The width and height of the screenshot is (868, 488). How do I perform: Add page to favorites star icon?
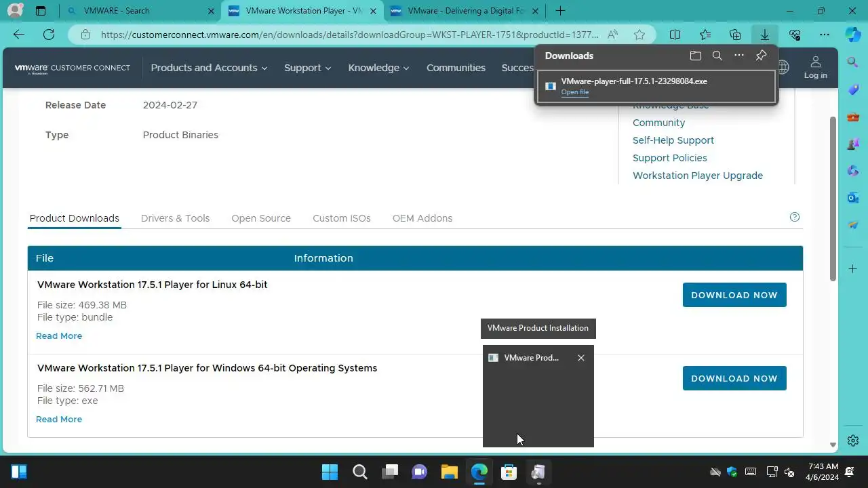tap(639, 35)
